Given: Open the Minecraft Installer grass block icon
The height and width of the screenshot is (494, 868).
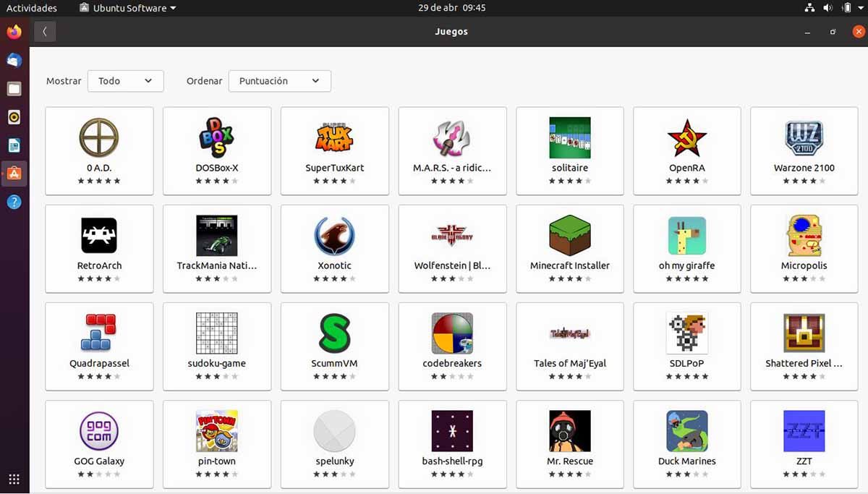Looking at the screenshot, I should 570,235.
